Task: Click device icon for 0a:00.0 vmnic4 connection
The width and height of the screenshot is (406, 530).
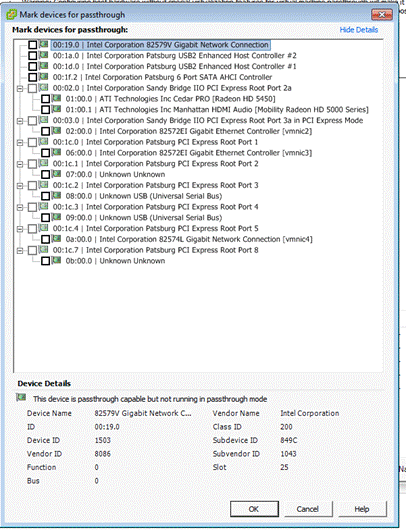Action: pyautogui.click(x=56, y=239)
